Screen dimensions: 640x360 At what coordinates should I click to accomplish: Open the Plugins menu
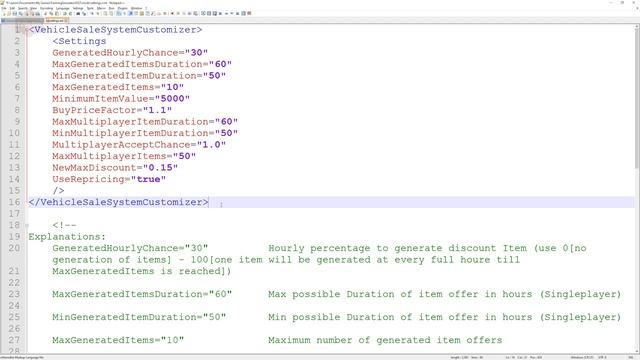(x=122, y=8)
